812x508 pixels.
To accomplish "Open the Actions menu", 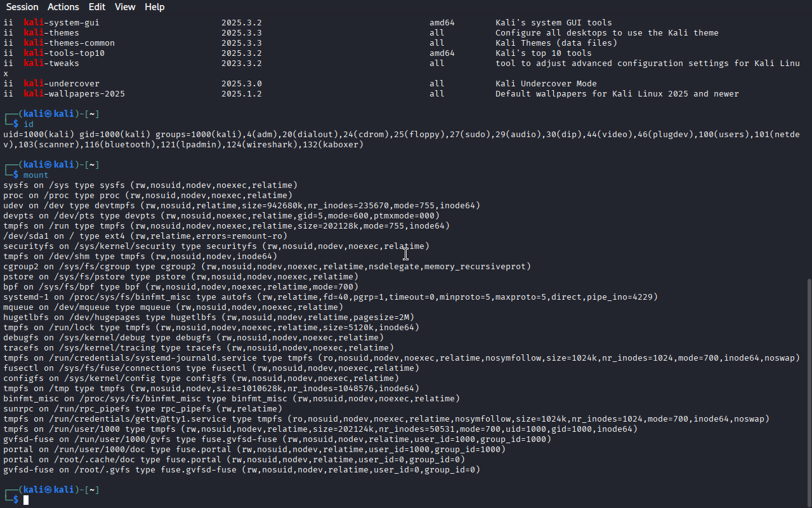I will (x=63, y=7).
